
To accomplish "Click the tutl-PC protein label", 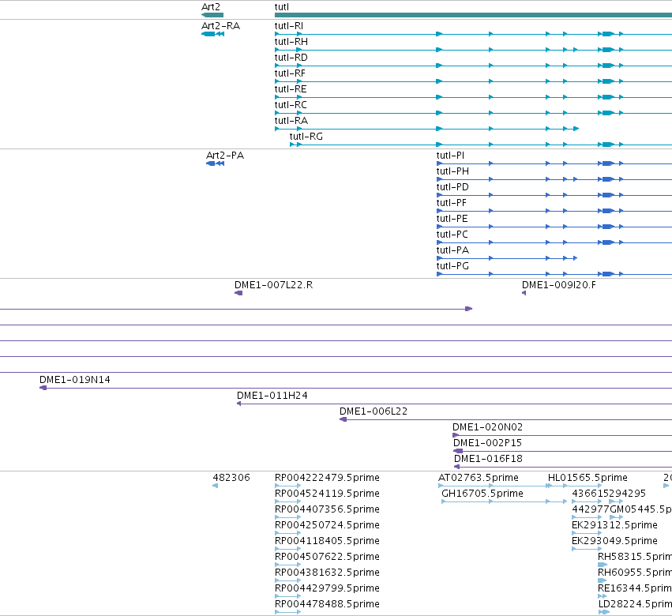I will click(x=452, y=235).
